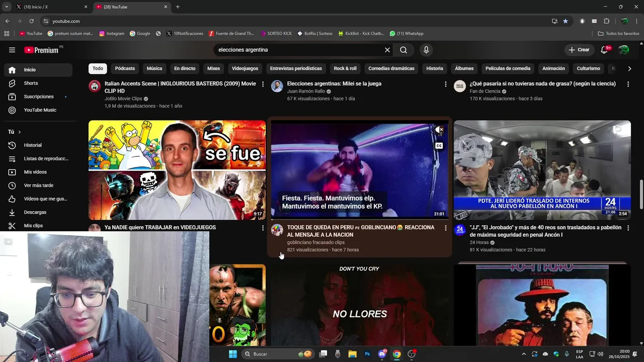
Task: Open the 'se fue' video thumbnail
Action: (x=177, y=170)
